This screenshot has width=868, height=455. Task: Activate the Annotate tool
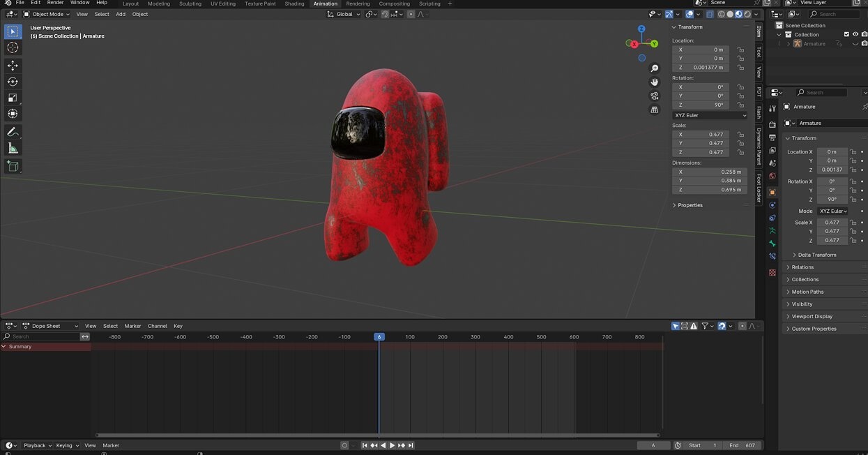coord(13,132)
